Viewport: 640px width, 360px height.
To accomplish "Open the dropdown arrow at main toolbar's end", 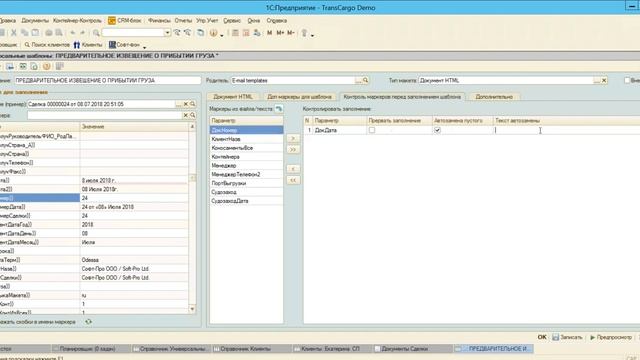I will coord(312,35).
